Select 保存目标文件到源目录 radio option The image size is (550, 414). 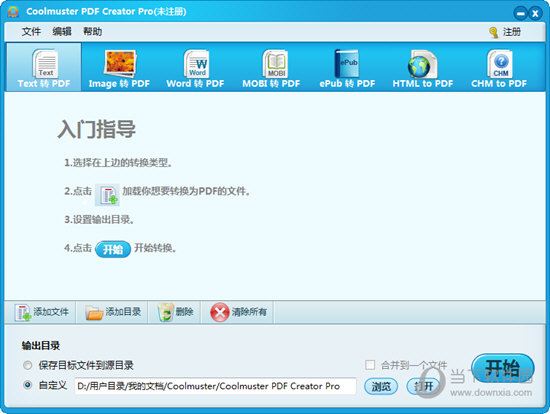[27, 366]
